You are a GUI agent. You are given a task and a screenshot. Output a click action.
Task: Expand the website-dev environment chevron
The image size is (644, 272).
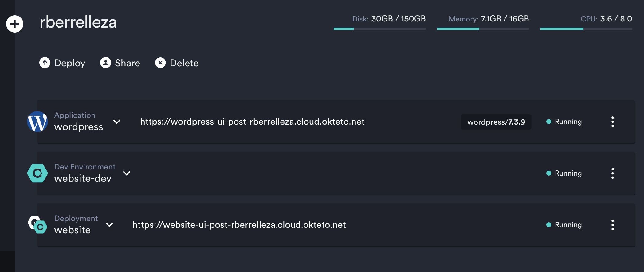127,173
